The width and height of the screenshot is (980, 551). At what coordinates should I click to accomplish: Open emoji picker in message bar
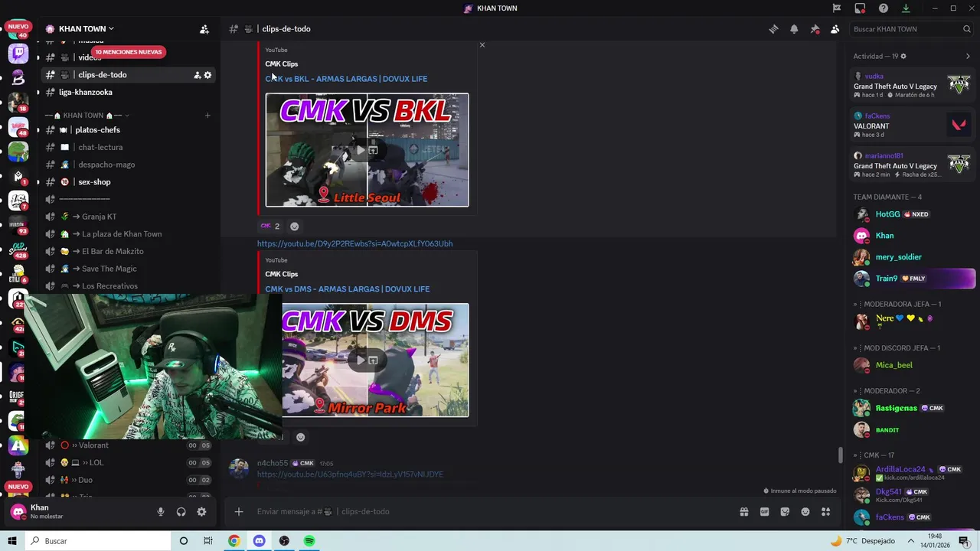805,512
